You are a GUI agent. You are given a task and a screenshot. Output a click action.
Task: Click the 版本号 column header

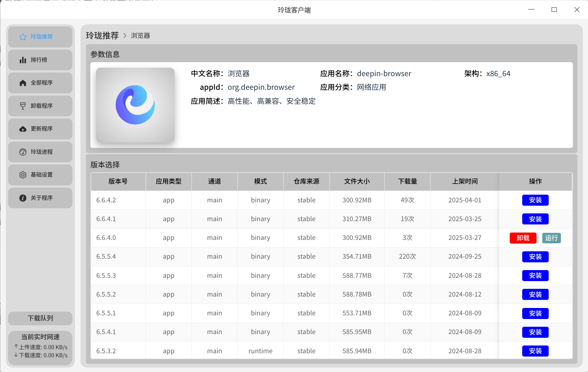pos(118,181)
